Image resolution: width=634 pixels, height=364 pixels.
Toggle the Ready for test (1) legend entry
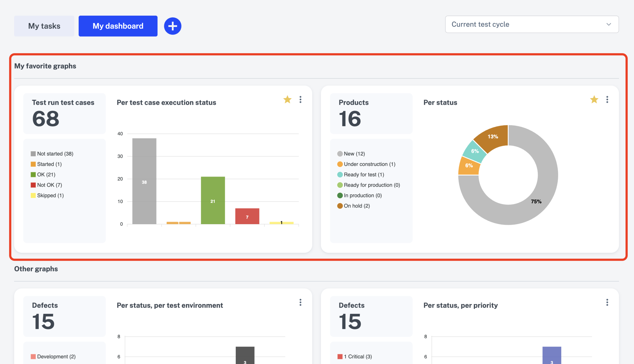(361, 175)
